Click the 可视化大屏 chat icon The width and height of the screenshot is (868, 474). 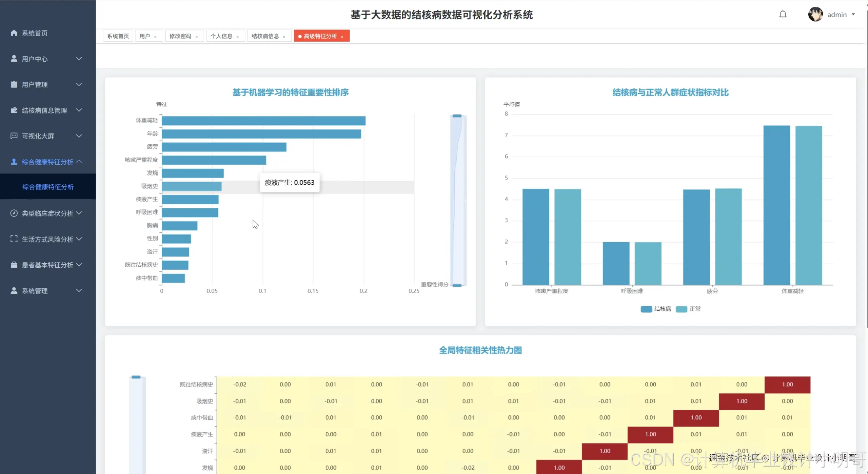coord(14,136)
